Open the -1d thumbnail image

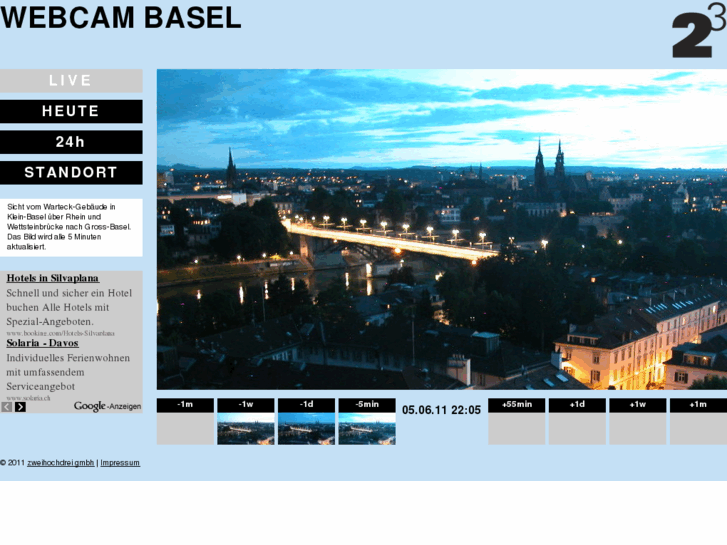tap(306, 429)
